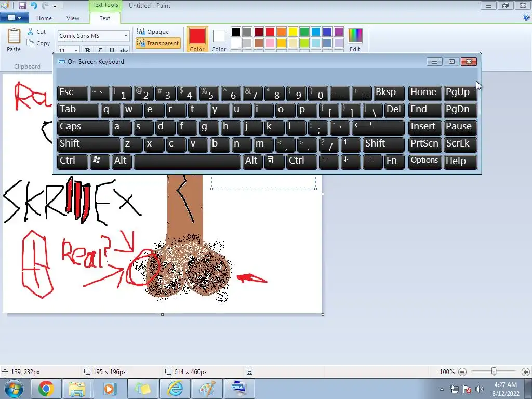This screenshot has height=399, width=532.
Task: Select Opaque text background option
Action: 153,32
